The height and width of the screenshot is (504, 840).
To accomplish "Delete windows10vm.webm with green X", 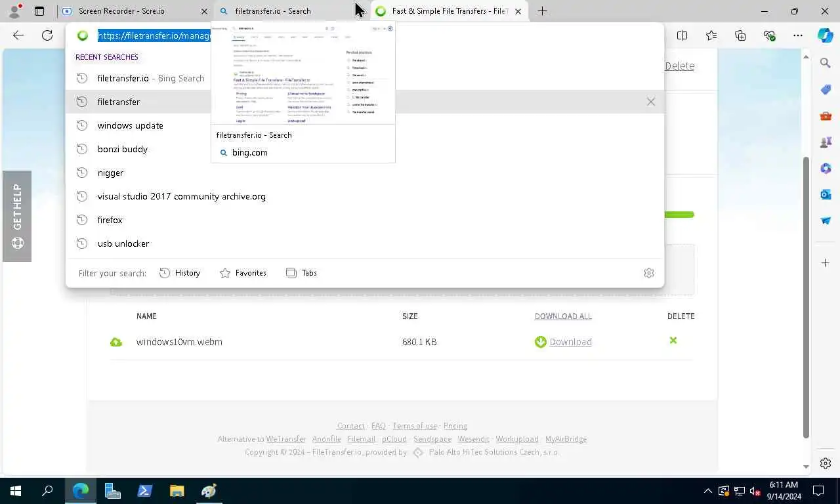I will (x=673, y=341).
